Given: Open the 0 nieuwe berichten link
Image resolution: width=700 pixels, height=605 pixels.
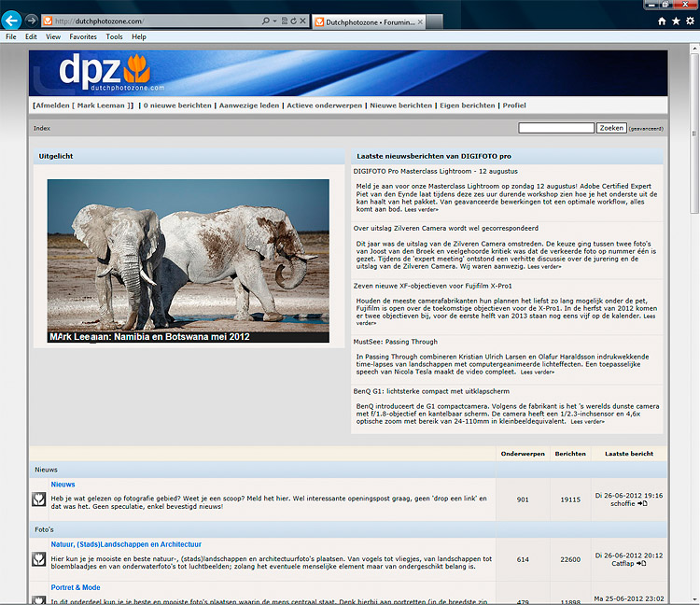Looking at the screenshot, I should pyautogui.click(x=177, y=106).
